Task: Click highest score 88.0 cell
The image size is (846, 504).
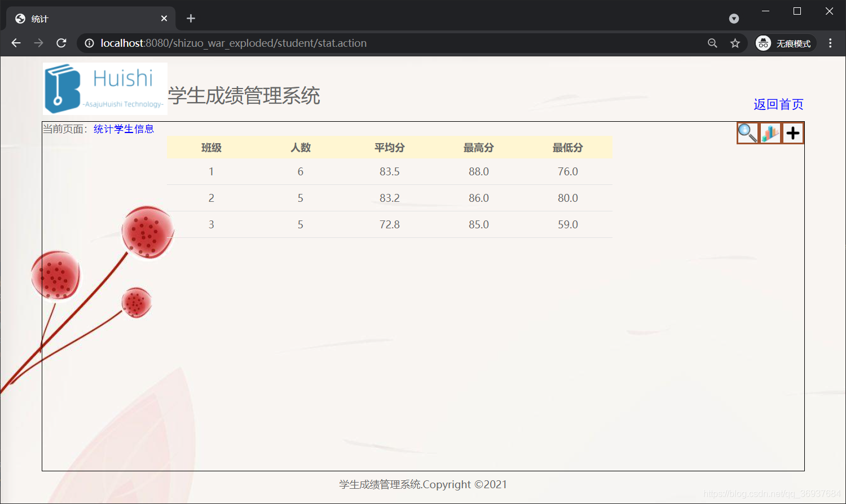Action: [x=479, y=171]
